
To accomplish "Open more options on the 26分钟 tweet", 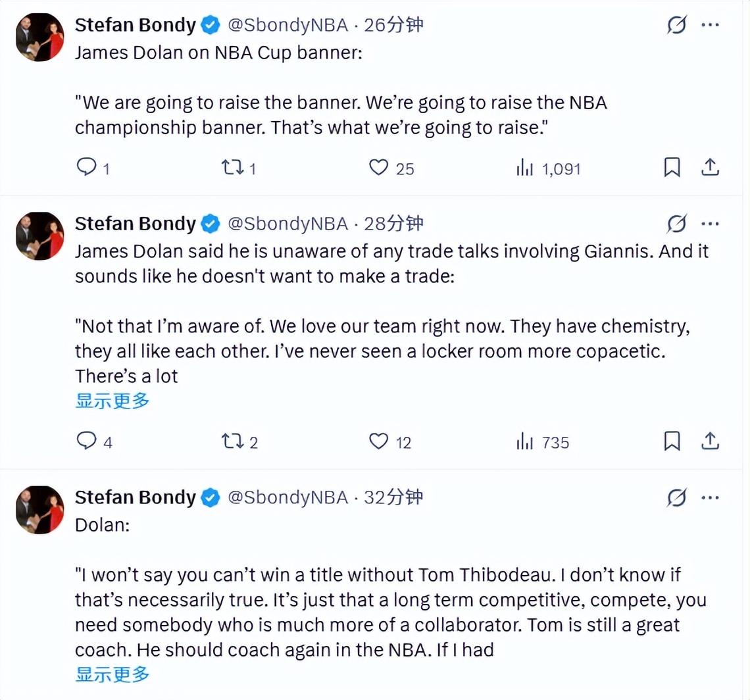I will (711, 26).
